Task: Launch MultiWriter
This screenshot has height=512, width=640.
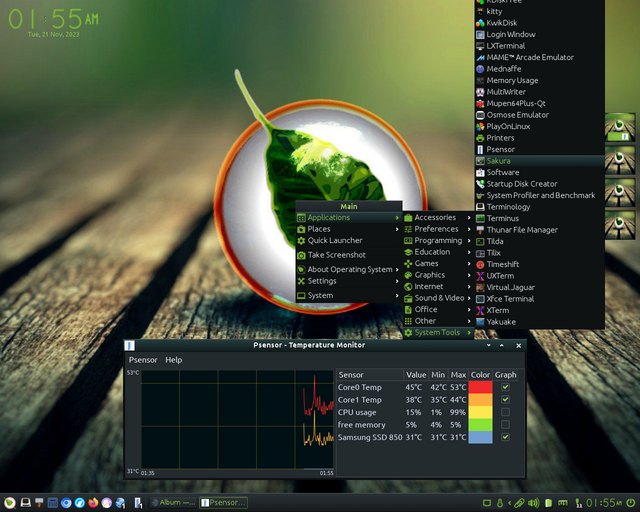Action: pos(540,92)
